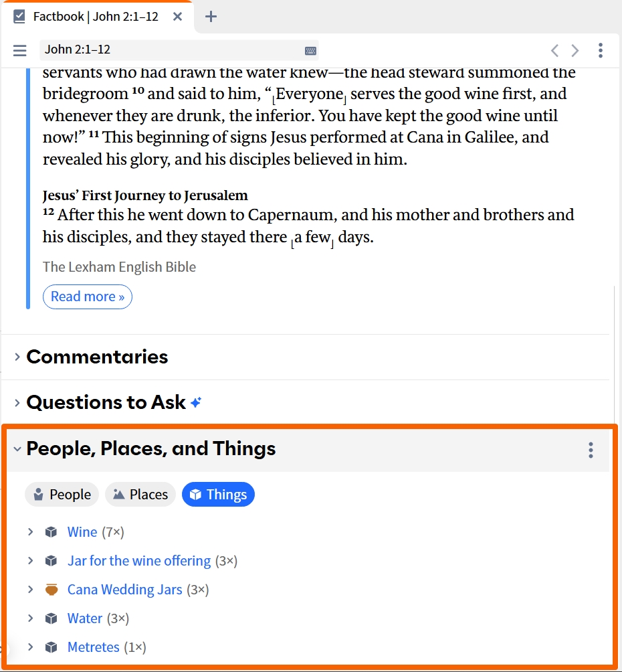The height and width of the screenshot is (672, 622).
Task: Go forward with the right arrow
Action: click(x=575, y=51)
